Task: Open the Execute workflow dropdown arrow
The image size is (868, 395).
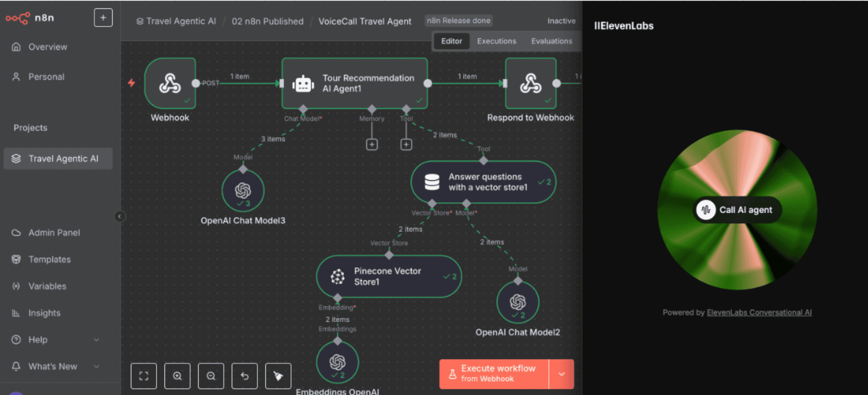Action: 562,374
